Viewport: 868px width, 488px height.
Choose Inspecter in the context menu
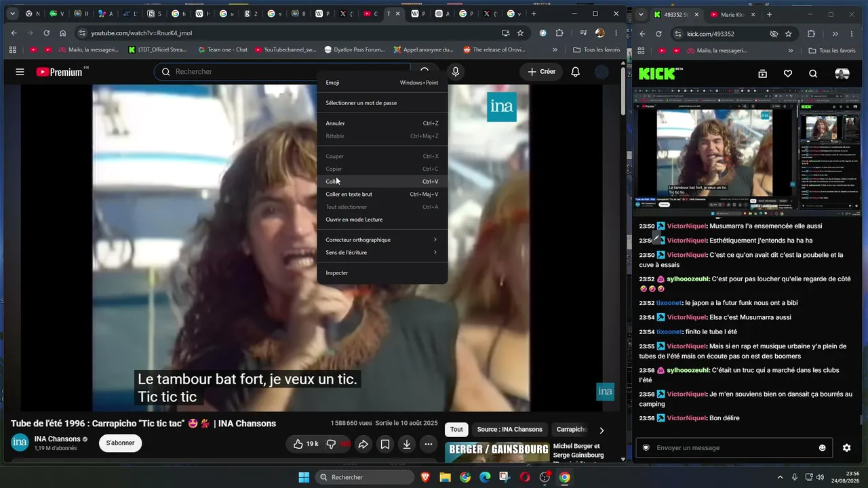pos(382,273)
